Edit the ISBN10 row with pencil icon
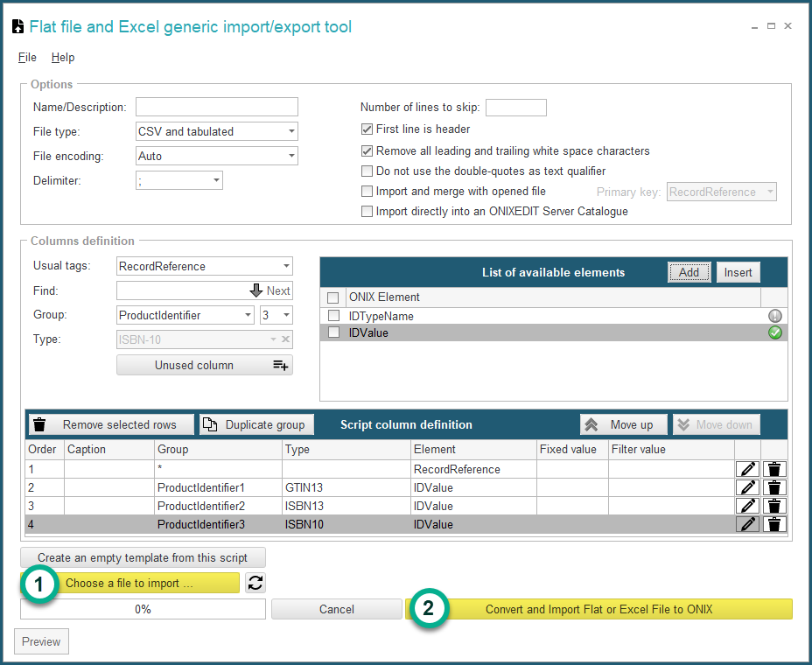 [747, 524]
